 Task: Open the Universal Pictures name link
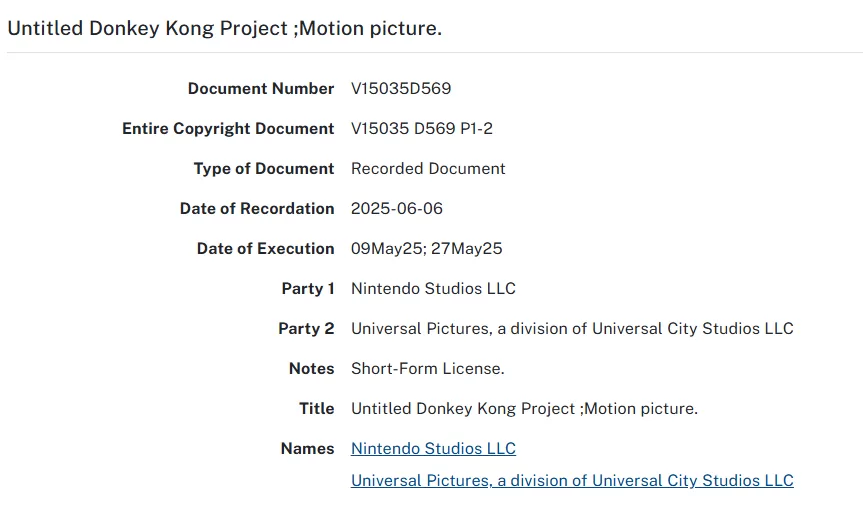tap(572, 481)
